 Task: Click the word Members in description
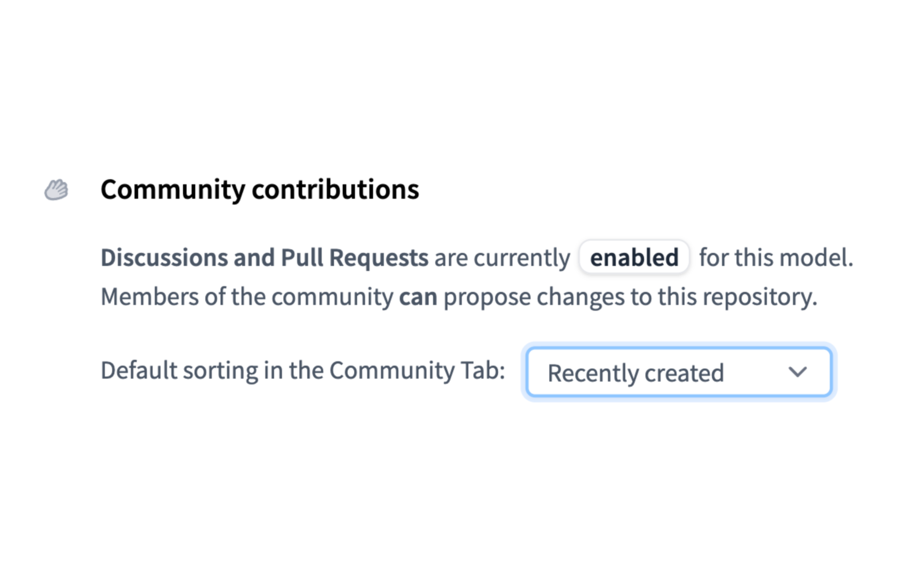[x=149, y=297]
